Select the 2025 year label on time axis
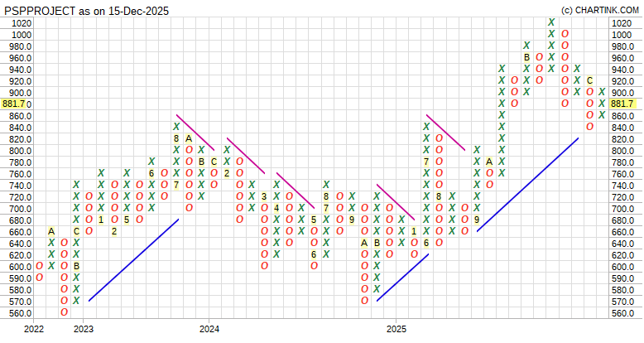The height and width of the screenshot is (343, 644). 396,329
